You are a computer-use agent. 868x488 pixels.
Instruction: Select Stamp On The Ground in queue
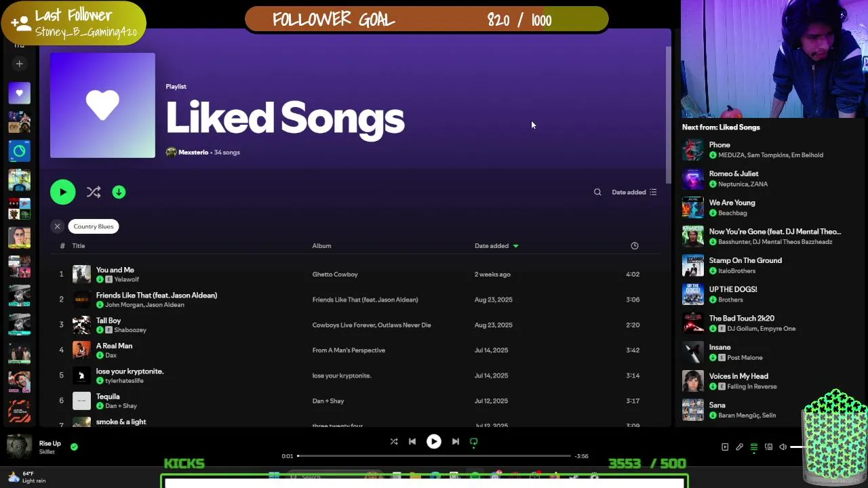click(x=745, y=260)
